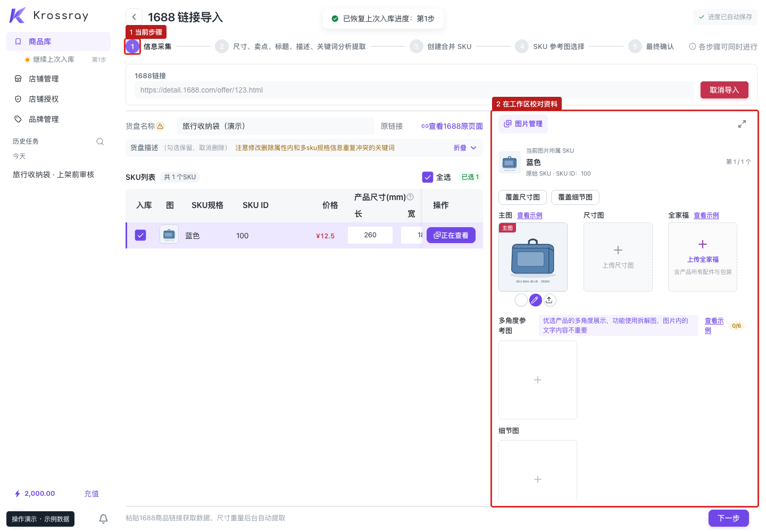This screenshot has height=532, width=766.
Task: Open 商品库 in the sidebar
Action: 59,41
